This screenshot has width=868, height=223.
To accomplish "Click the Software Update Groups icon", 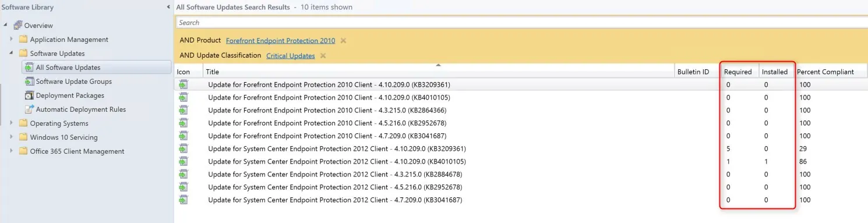I will 29,82.
